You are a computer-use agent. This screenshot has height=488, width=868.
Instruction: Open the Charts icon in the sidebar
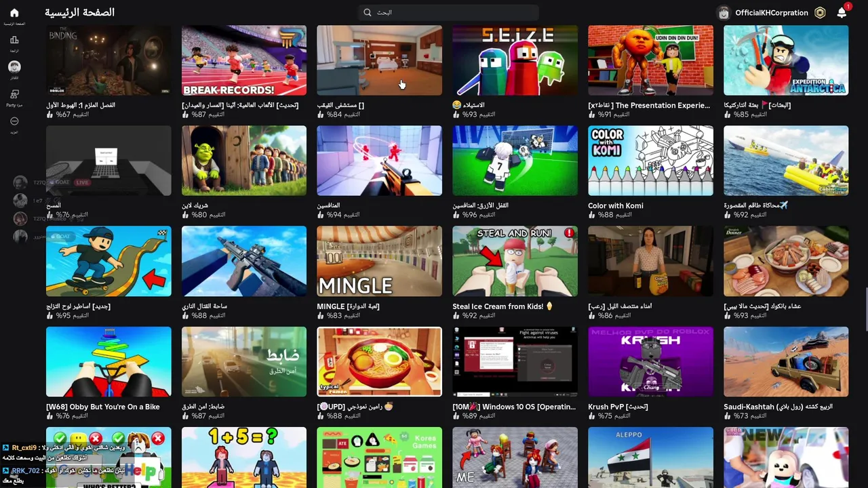[14, 40]
